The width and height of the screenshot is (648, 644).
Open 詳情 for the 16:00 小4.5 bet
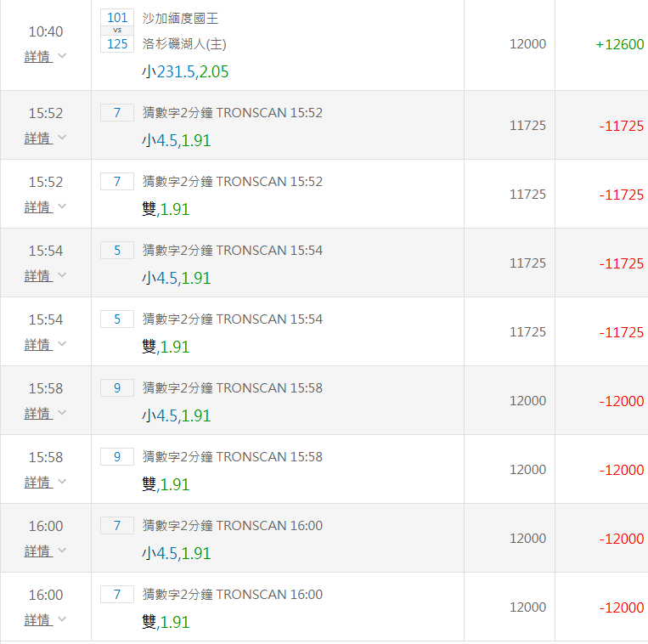click(x=37, y=551)
